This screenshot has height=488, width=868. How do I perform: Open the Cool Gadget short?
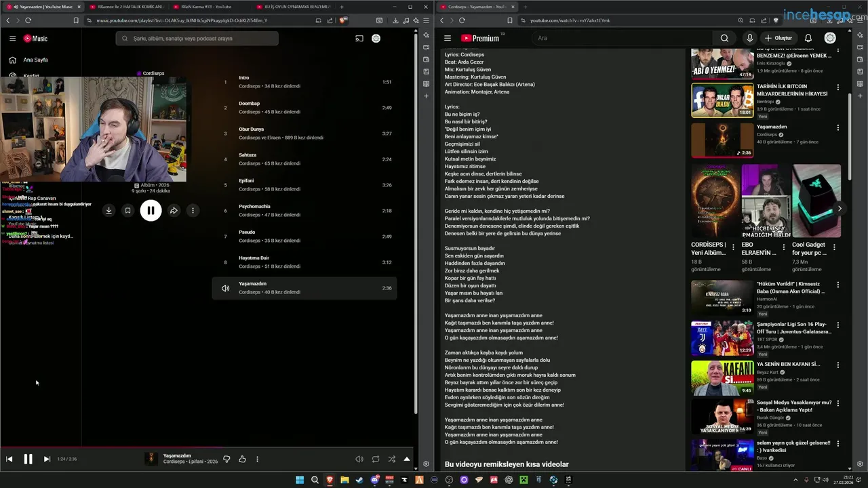point(816,201)
